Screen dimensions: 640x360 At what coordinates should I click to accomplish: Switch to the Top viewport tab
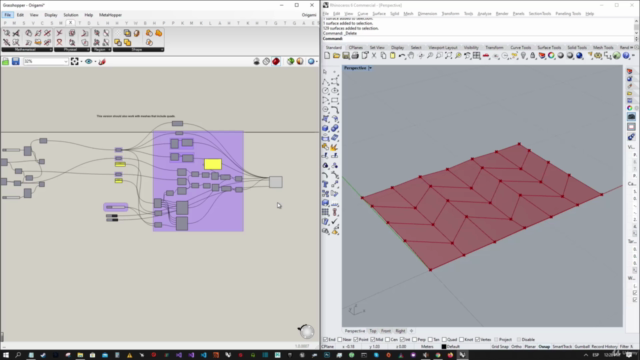tap(373, 331)
